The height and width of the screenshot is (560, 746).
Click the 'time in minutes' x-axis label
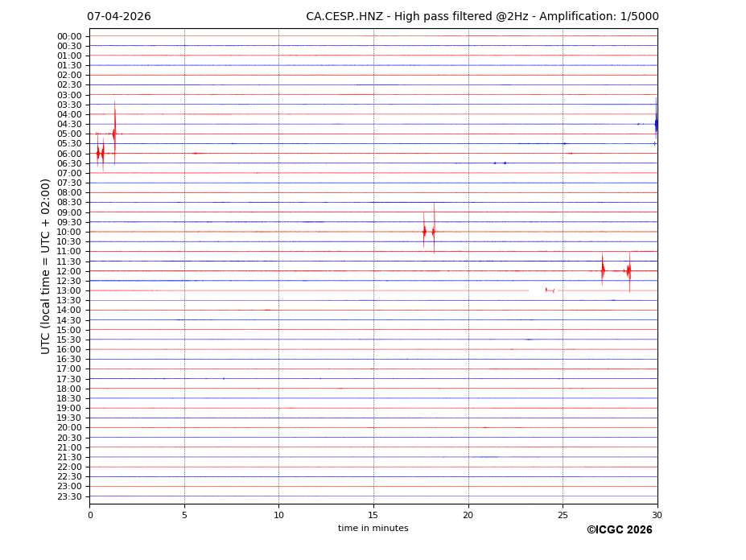click(373, 528)
